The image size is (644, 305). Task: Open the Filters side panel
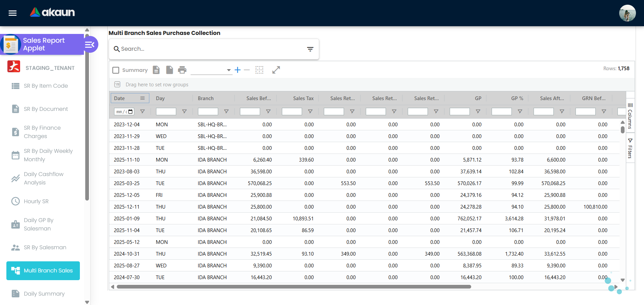pyautogui.click(x=630, y=148)
